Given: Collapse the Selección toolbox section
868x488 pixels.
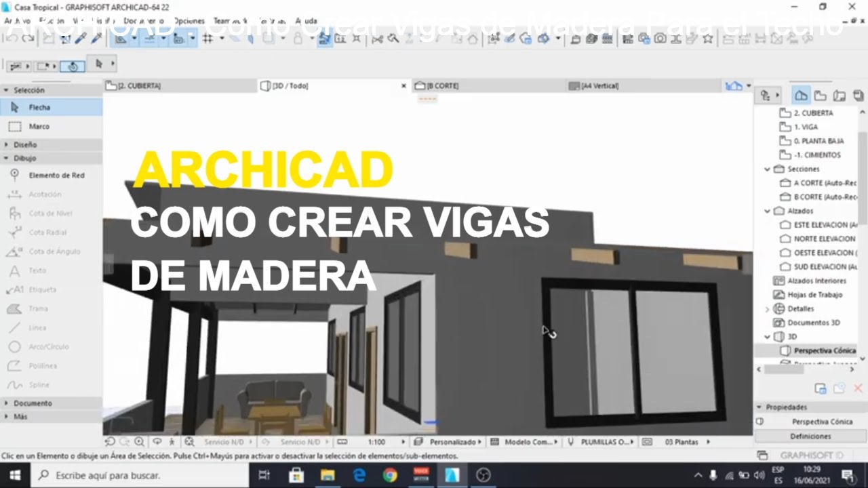Looking at the screenshot, I should tap(7, 89).
